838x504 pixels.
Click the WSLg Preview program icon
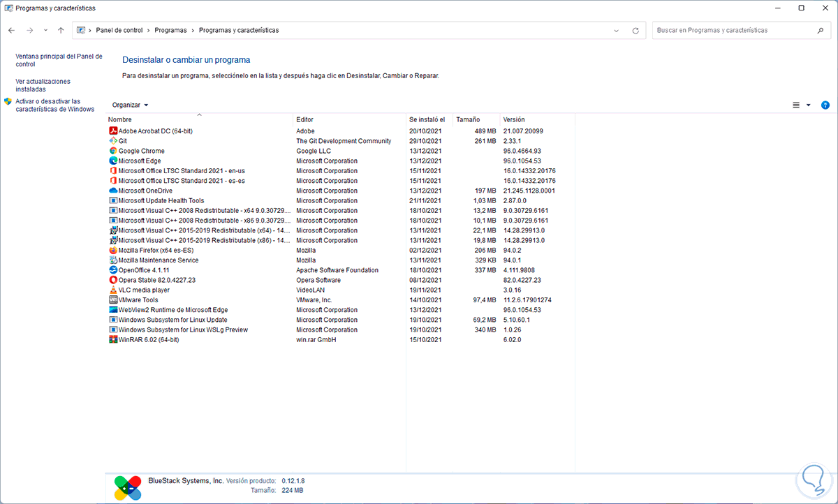pos(113,329)
